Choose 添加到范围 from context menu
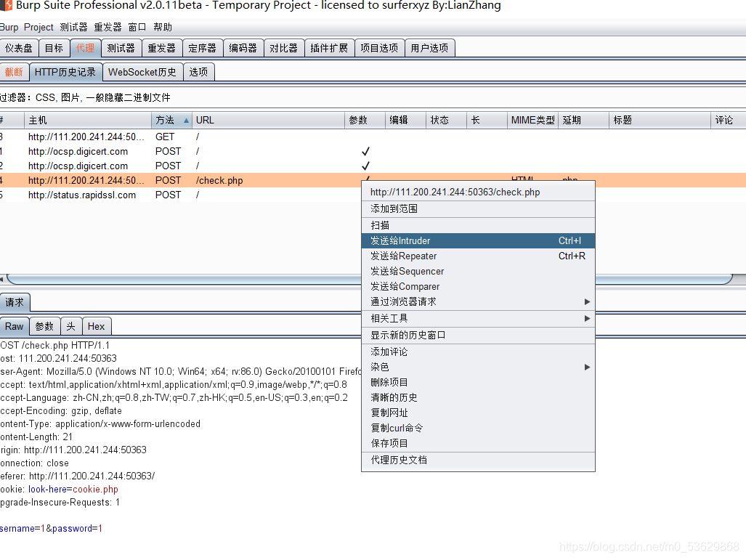The image size is (746, 560). tap(478, 209)
